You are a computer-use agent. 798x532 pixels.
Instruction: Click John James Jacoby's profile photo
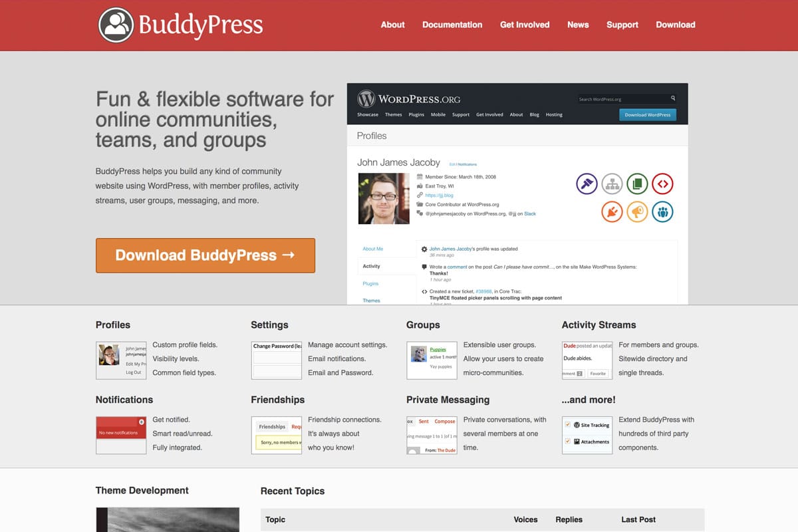[x=384, y=198]
